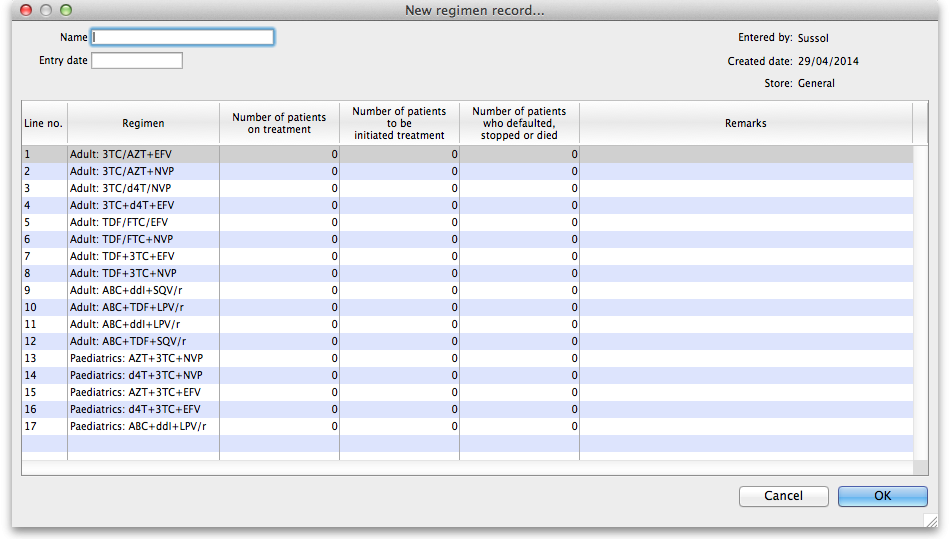
Task: Click the red close window button
Action: 26,10
